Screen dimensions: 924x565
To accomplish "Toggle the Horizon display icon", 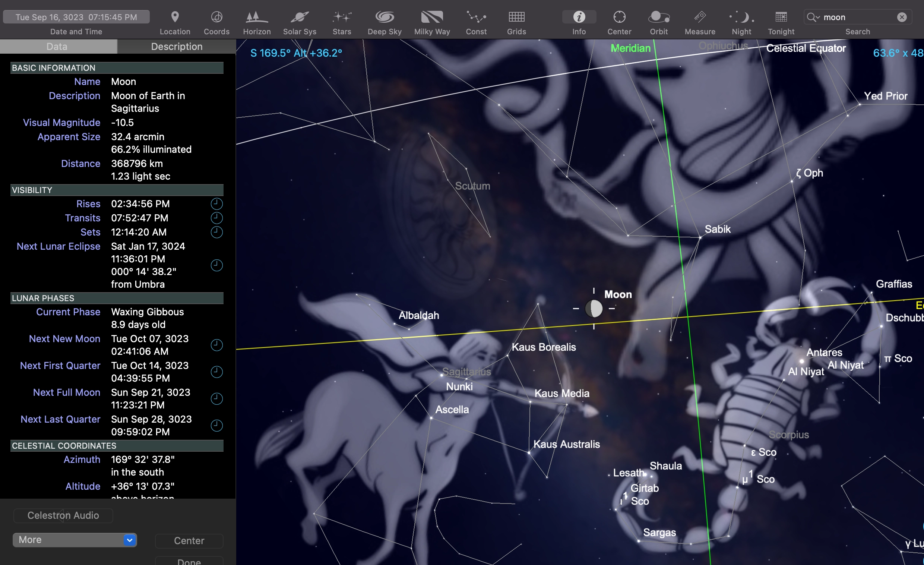I will click(256, 17).
